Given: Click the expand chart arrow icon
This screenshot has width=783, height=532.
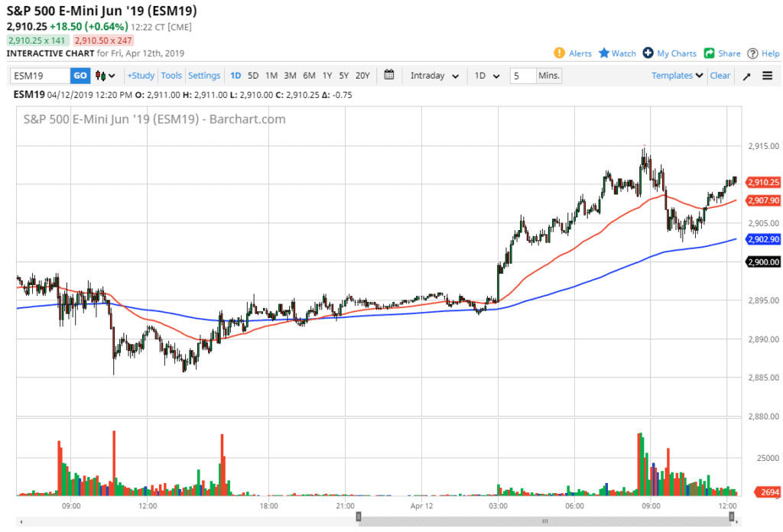Looking at the screenshot, I should tap(746, 76).
